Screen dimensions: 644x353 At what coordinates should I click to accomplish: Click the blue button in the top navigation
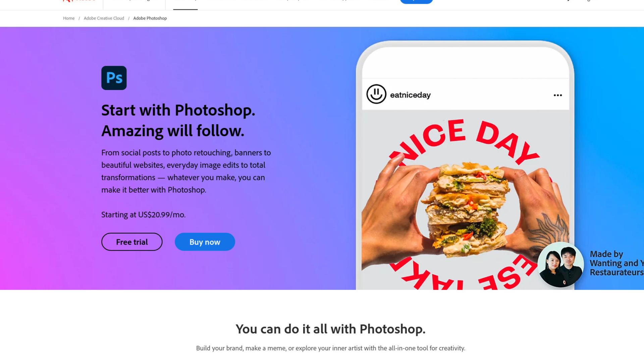click(416, 1)
